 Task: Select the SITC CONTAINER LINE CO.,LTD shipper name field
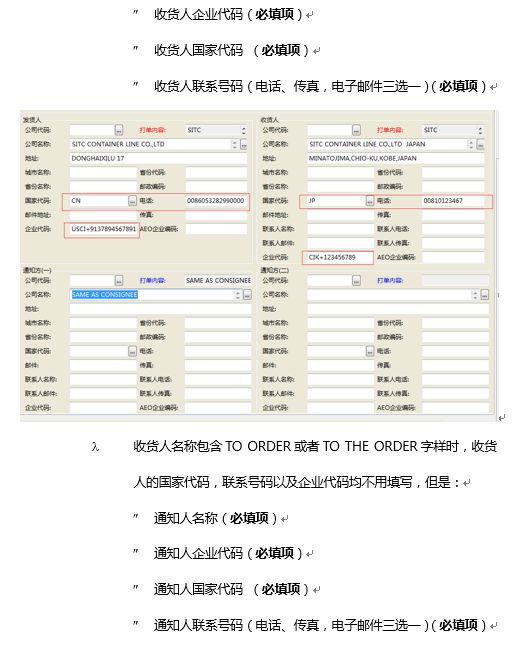tap(150, 145)
